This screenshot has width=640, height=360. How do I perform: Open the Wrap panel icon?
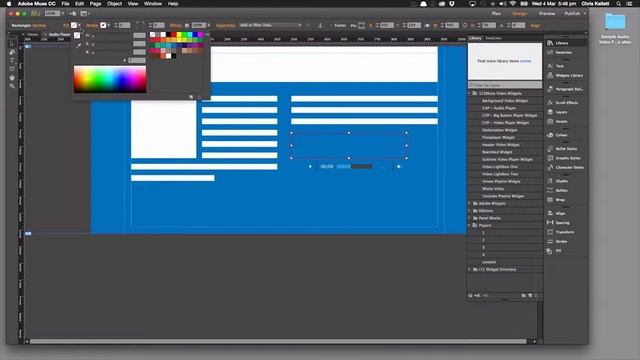coord(550,200)
